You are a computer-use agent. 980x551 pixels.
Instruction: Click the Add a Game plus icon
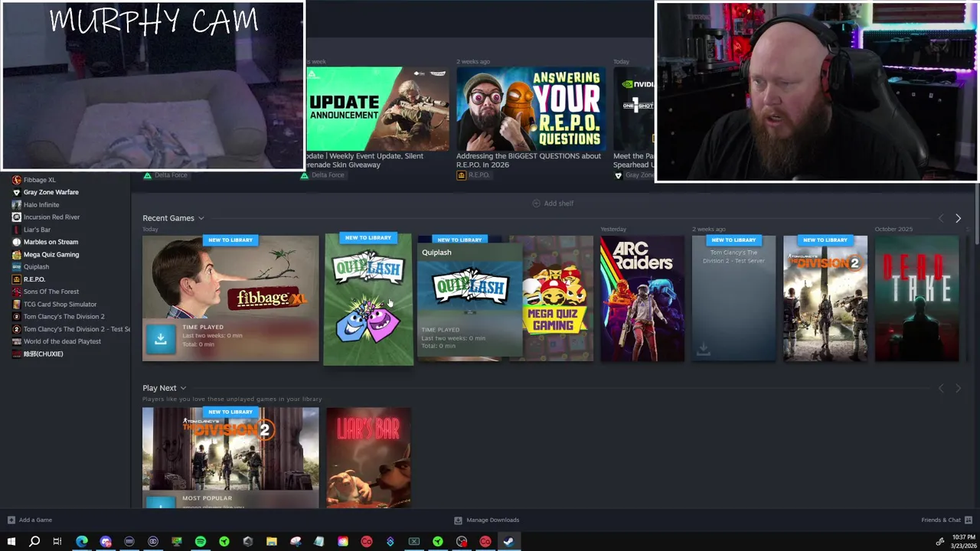point(11,520)
